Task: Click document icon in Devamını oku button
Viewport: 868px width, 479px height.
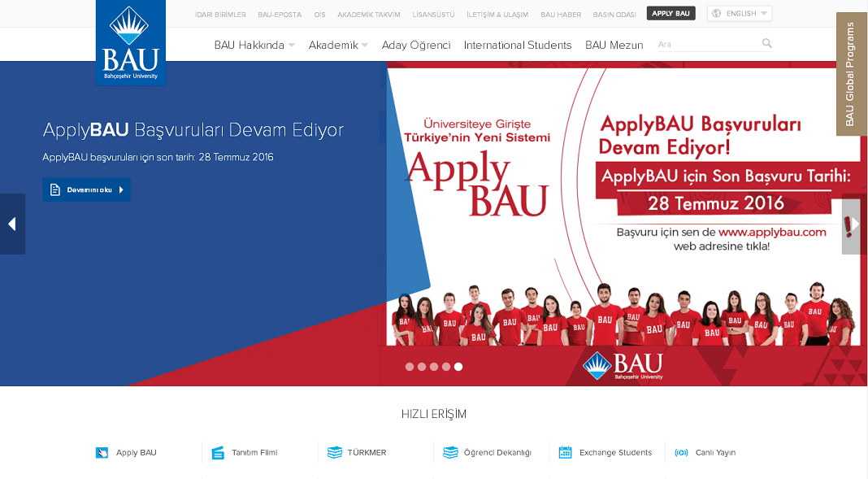Action: point(54,190)
